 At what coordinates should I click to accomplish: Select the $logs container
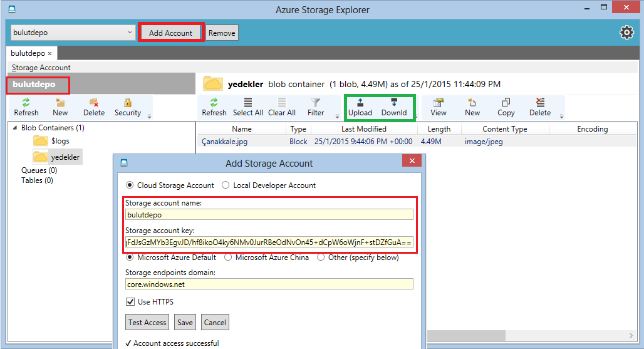point(60,141)
